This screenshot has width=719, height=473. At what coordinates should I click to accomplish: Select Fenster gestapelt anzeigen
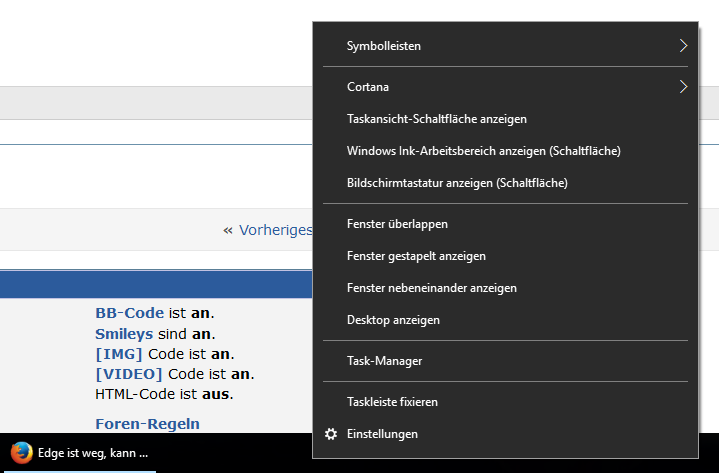(416, 256)
